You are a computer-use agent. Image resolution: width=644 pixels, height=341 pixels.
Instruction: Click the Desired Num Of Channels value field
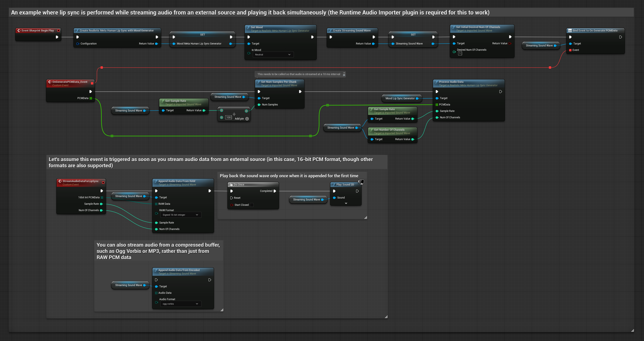[460, 53]
